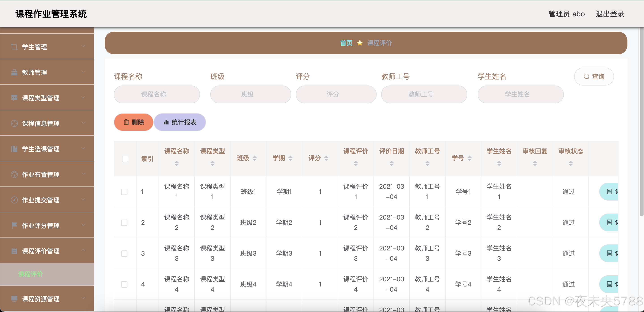Click the briefcase icon beside 教师管理
This screenshot has width=644, height=312.
(x=14, y=73)
